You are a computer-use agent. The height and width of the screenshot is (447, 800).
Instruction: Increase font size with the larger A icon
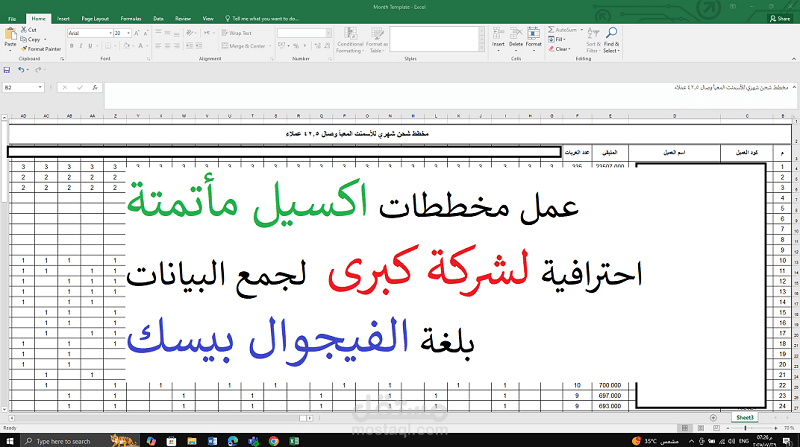coord(137,33)
